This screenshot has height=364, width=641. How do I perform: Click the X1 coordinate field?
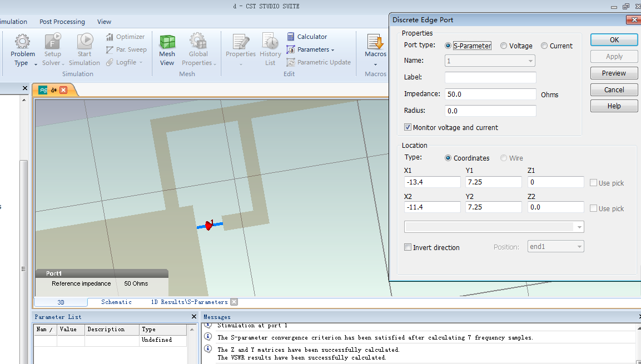pos(432,182)
